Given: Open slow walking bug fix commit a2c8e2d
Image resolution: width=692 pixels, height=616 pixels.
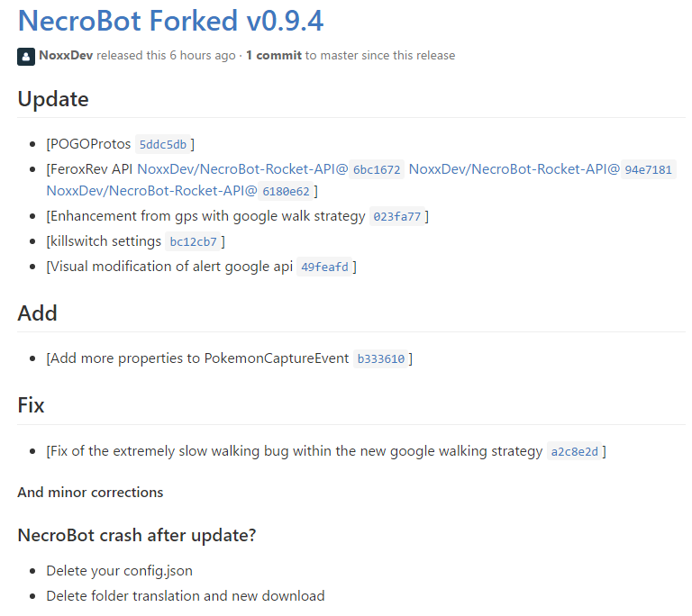Looking at the screenshot, I should pos(575,451).
